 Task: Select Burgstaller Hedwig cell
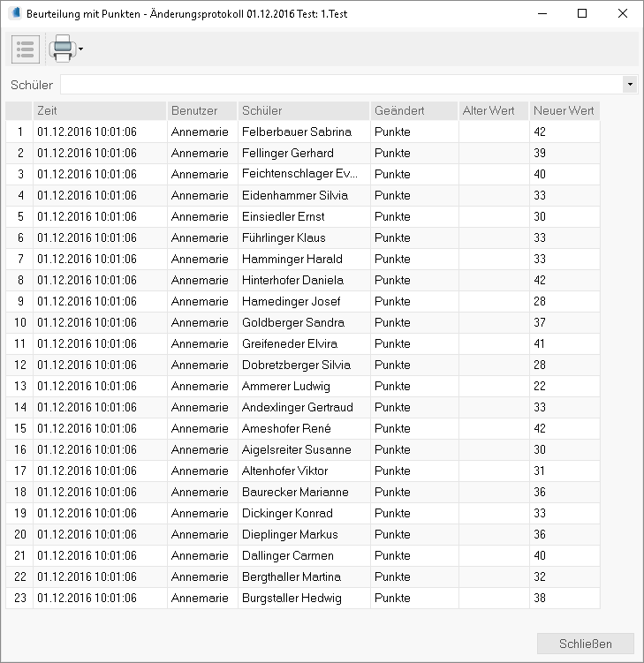tap(304, 597)
